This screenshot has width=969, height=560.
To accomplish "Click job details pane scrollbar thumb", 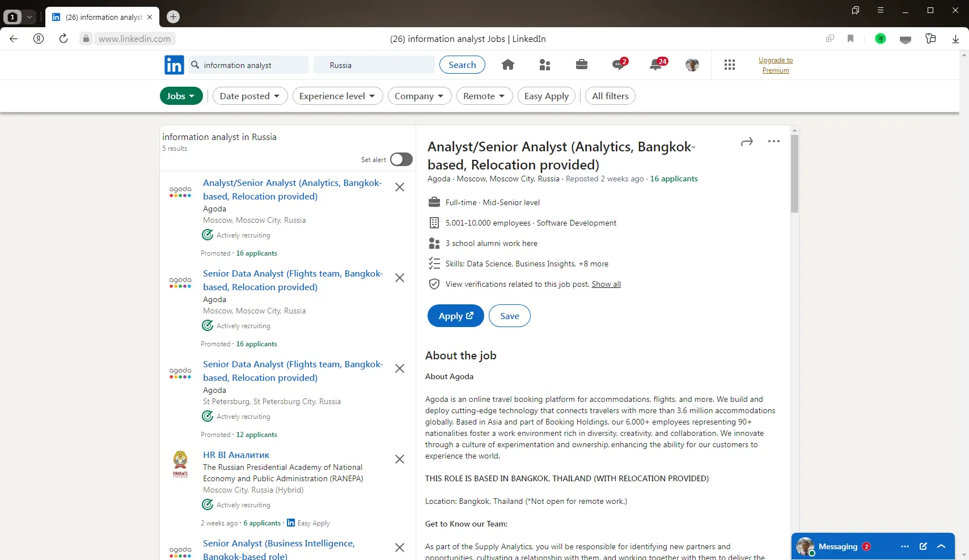I will pos(794,173).
